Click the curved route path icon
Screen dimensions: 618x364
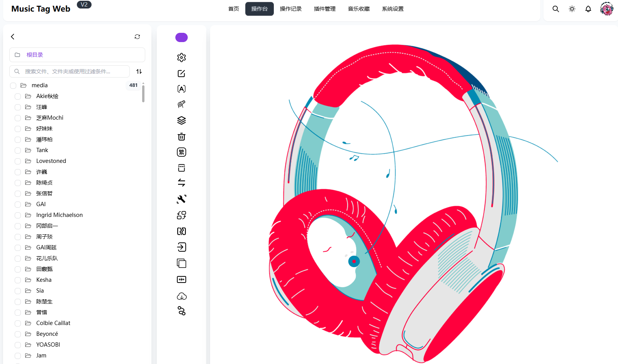point(182,311)
